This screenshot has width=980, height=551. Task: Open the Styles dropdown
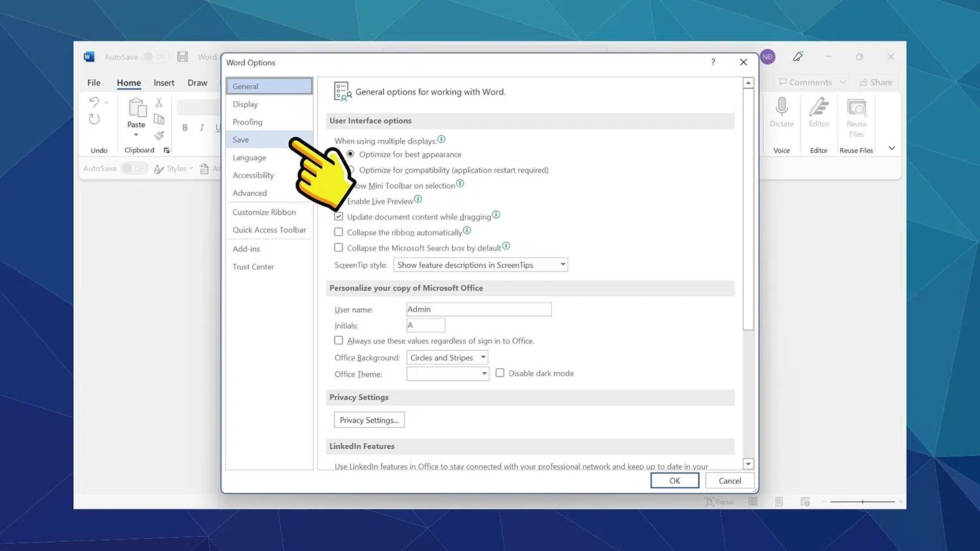click(174, 168)
